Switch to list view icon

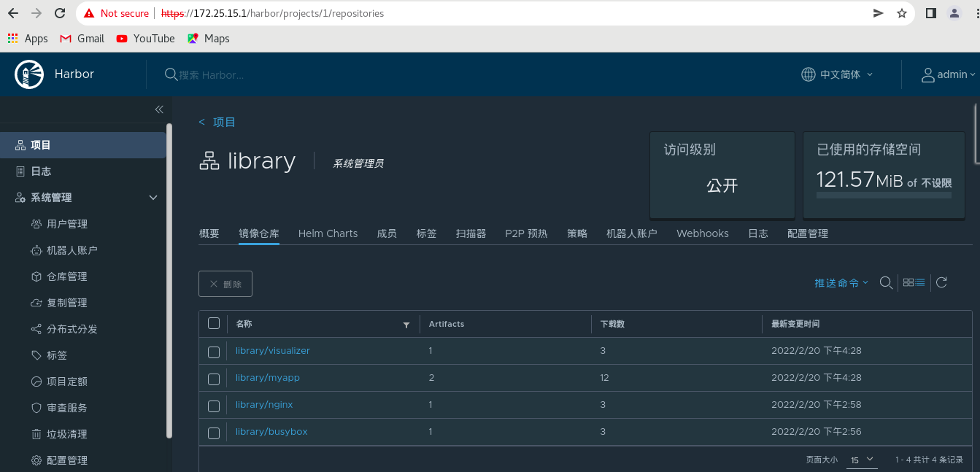click(920, 282)
